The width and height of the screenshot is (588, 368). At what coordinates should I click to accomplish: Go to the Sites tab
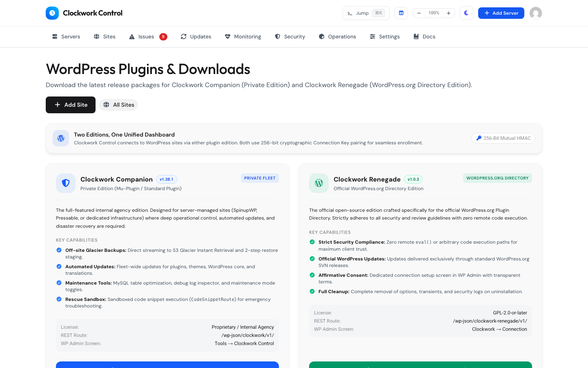tap(105, 37)
